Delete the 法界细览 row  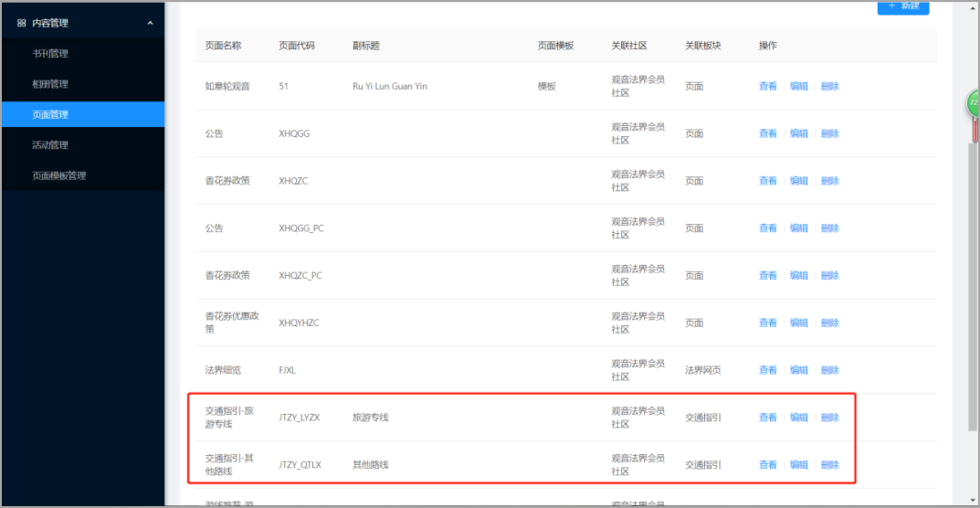click(x=830, y=370)
